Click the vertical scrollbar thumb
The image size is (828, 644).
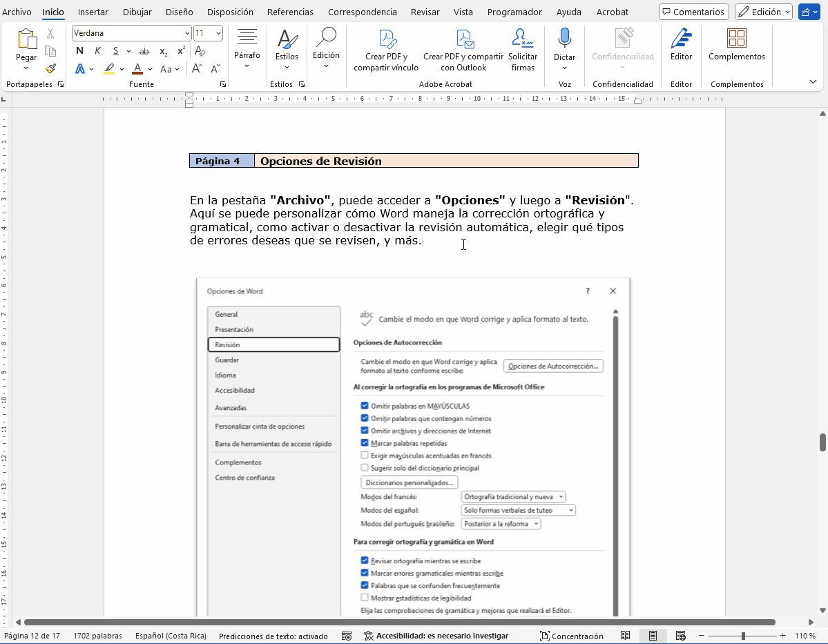pyautogui.click(x=822, y=442)
